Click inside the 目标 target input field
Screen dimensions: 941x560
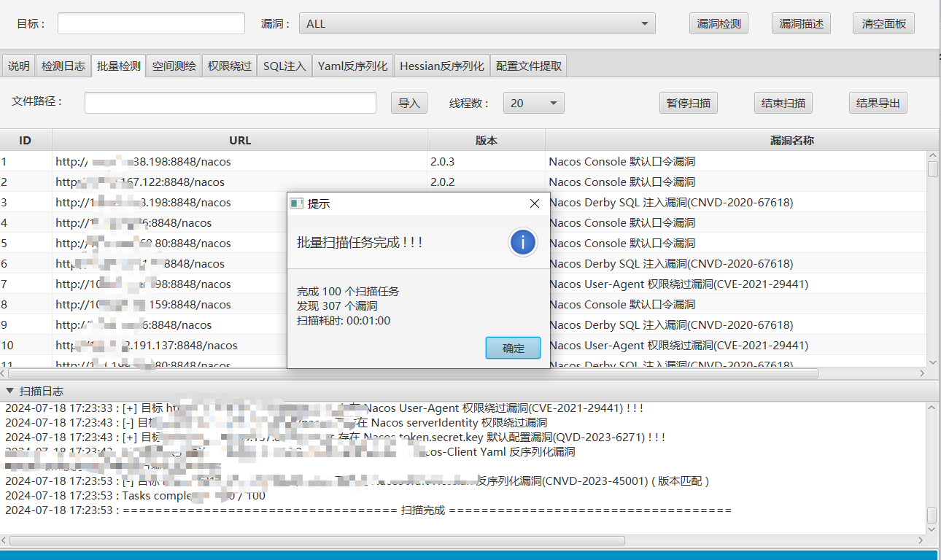click(150, 23)
